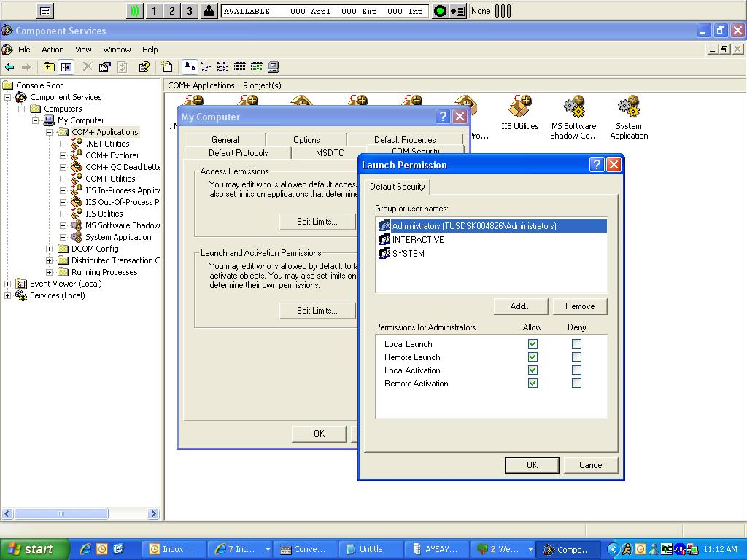Image resolution: width=747 pixels, height=560 pixels.
Task: Open the Action menu
Action: (x=53, y=50)
